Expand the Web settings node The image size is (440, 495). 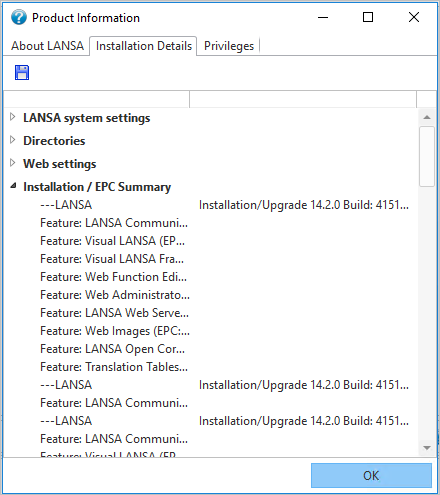click(x=13, y=163)
